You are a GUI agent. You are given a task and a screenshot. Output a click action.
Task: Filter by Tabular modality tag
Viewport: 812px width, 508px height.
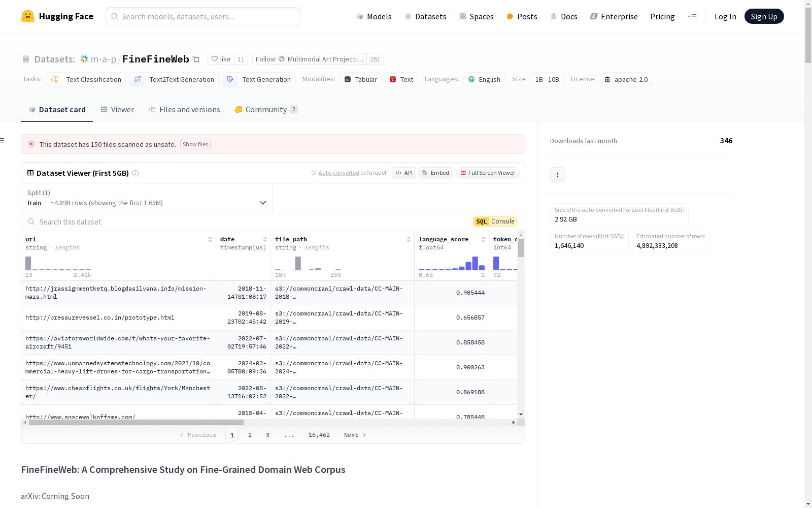[360, 79]
